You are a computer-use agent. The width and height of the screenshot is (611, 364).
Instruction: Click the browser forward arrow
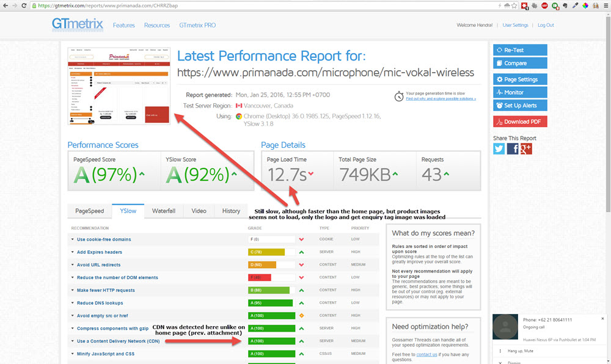click(15, 5)
